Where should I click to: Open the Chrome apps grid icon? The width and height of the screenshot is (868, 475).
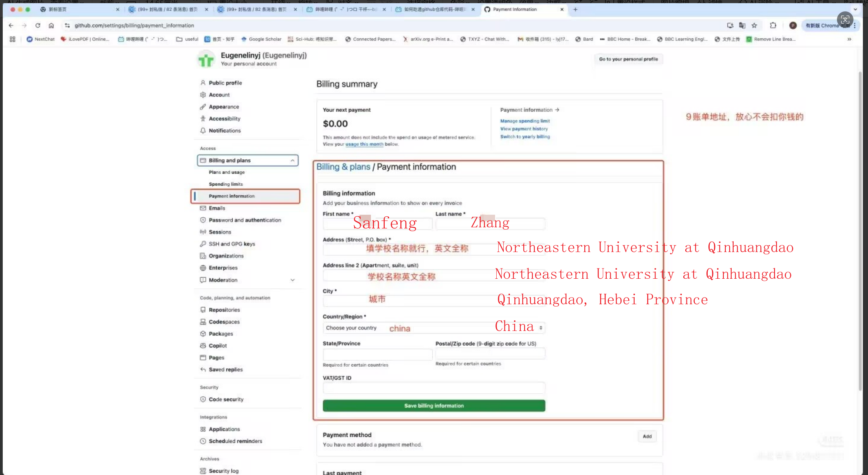[x=13, y=39]
